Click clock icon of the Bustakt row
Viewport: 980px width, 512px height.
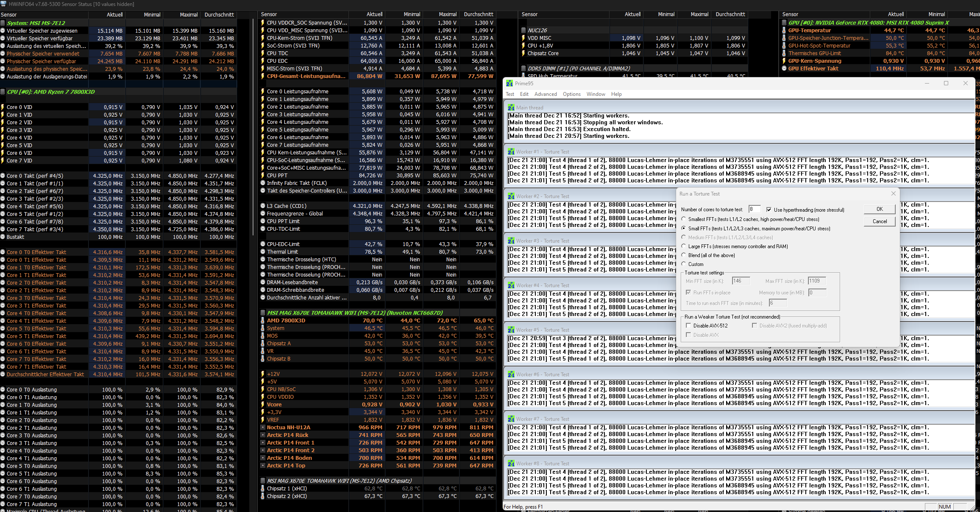pos(3,237)
